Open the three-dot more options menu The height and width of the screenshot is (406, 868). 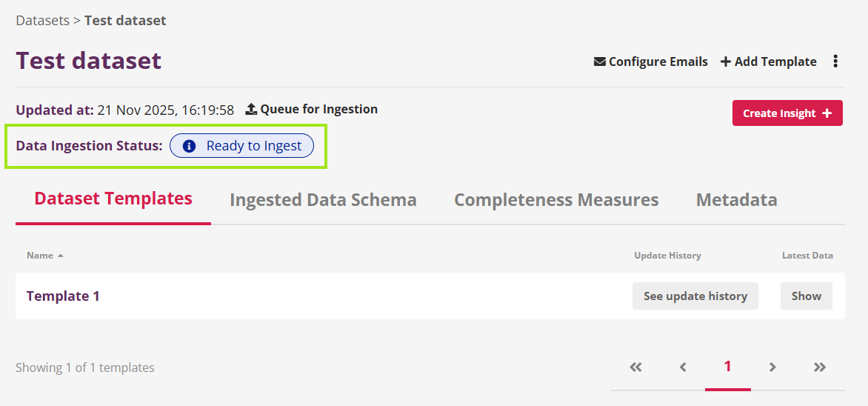coord(835,61)
